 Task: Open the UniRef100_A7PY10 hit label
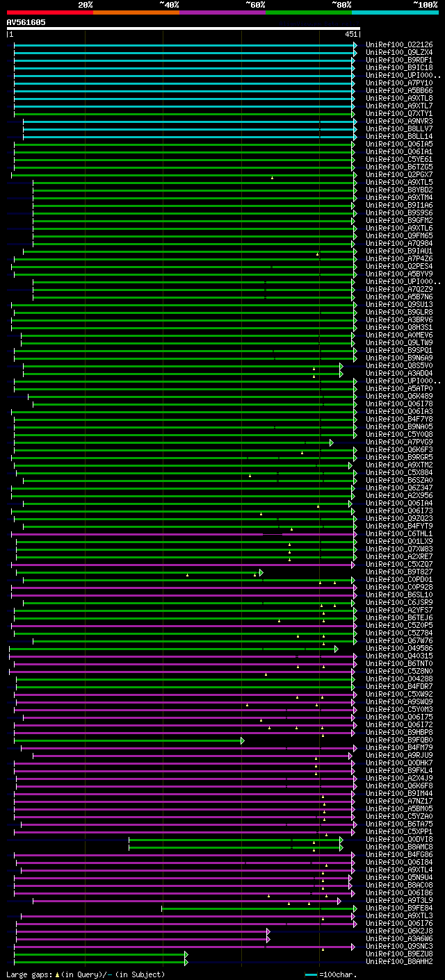[x=399, y=83]
